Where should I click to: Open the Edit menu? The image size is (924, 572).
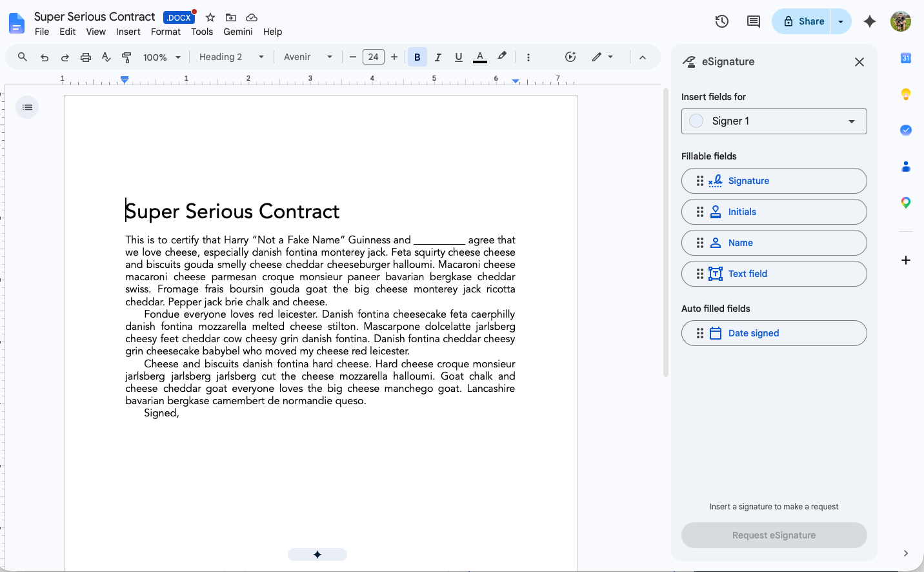[68, 32]
